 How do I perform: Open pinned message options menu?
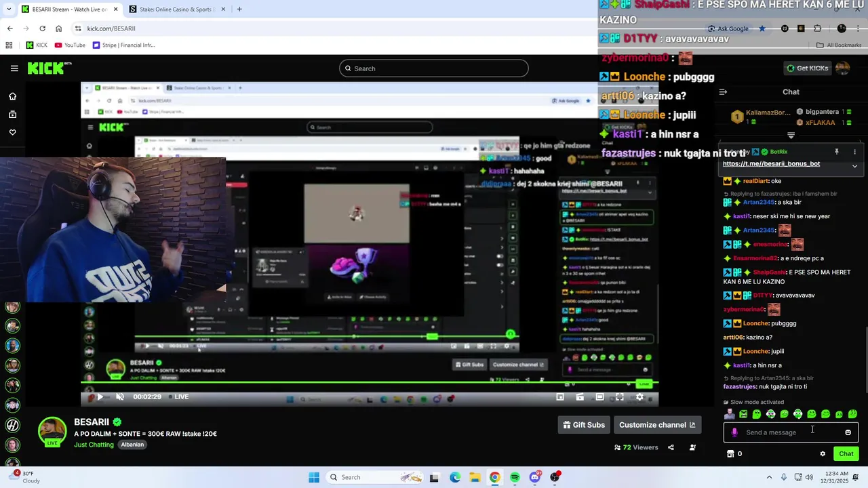click(854, 152)
